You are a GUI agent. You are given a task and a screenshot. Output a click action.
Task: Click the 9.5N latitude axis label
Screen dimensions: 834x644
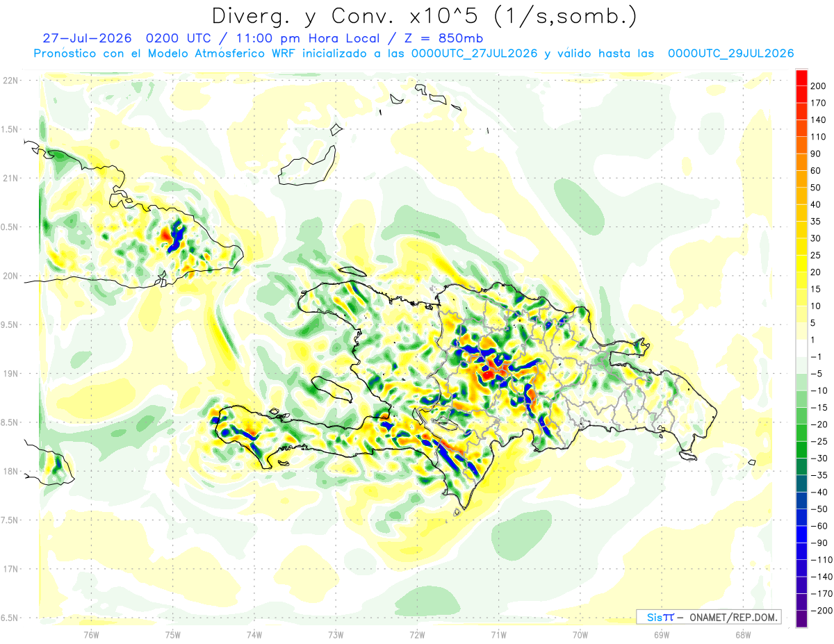click(x=10, y=325)
